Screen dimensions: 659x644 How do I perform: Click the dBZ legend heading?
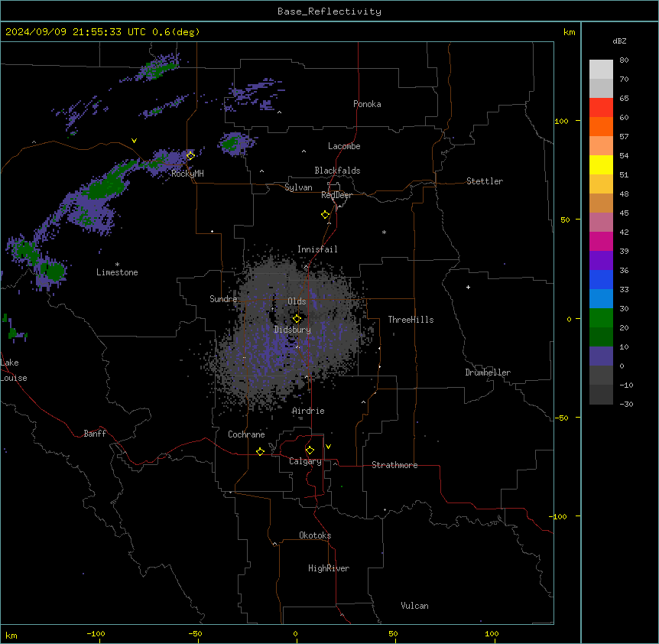[619, 41]
